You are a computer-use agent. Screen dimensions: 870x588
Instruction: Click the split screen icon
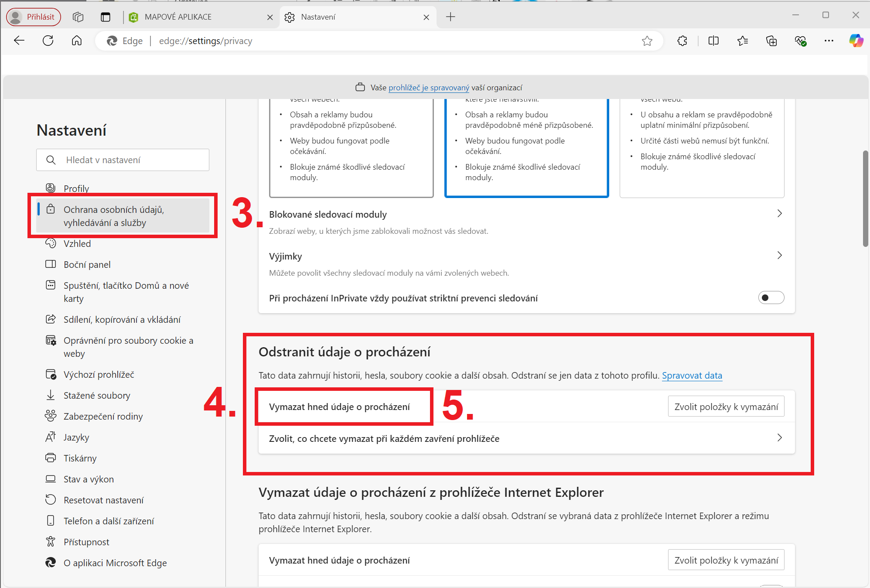pyautogui.click(x=713, y=41)
